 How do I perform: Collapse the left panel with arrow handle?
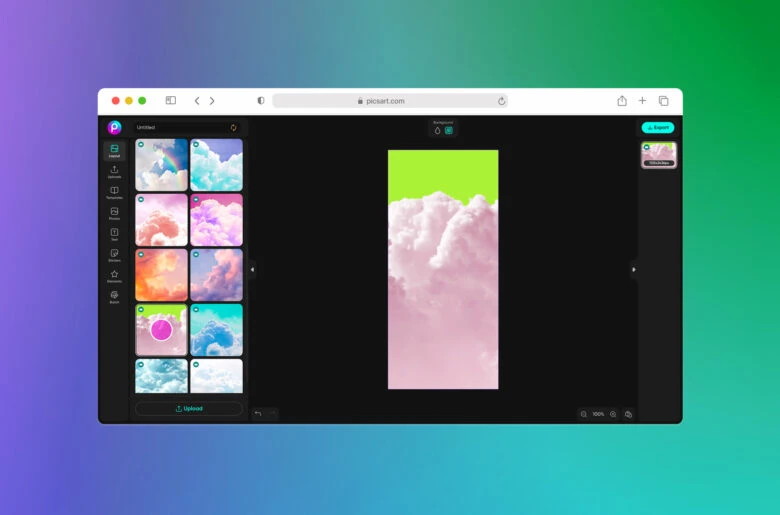tap(252, 269)
